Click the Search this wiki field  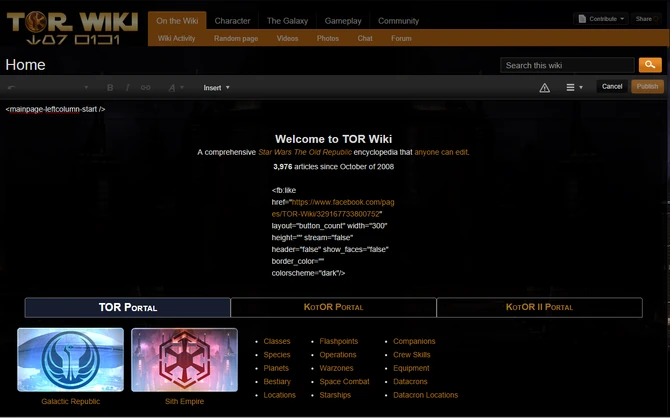pyautogui.click(x=567, y=65)
